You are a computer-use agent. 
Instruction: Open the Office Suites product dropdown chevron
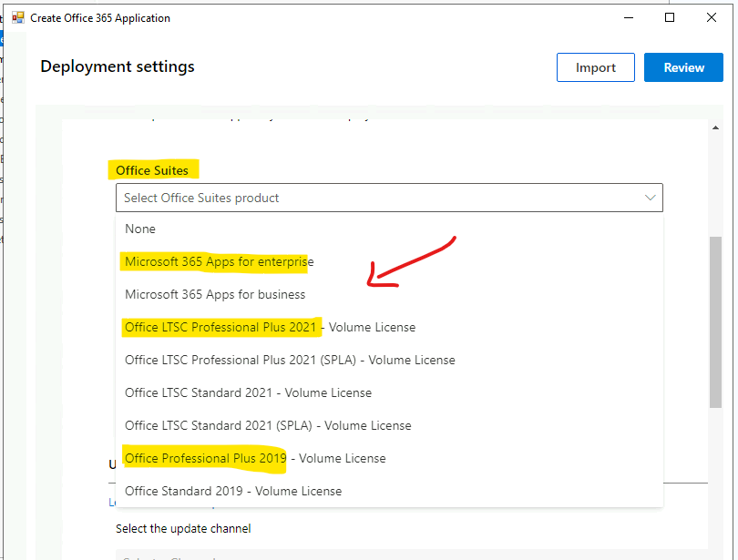point(650,198)
